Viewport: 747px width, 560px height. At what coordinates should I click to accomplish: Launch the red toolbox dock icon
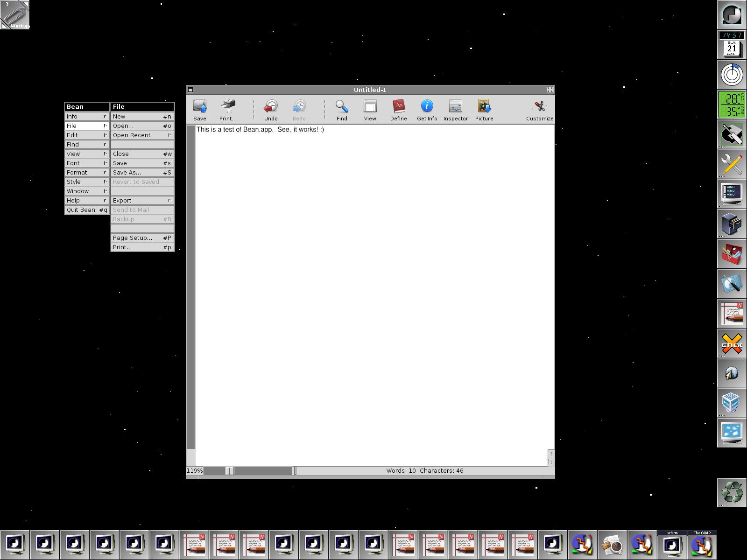[x=732, y=254]
